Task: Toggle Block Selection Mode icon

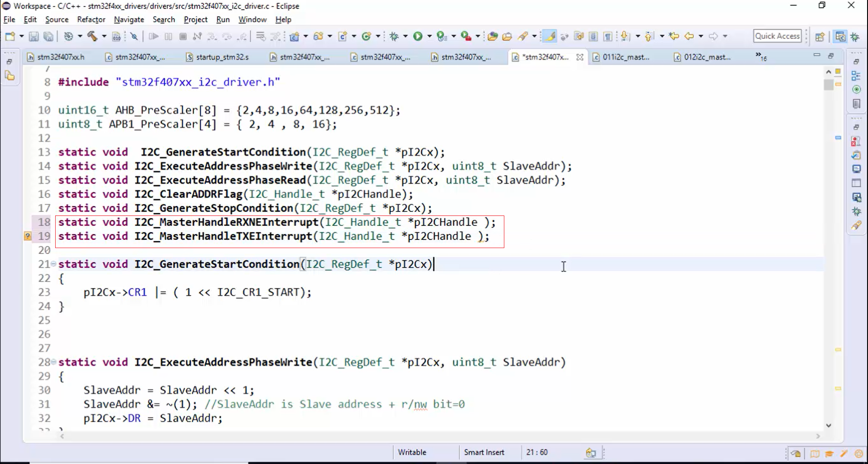Action: coord(593,36)
